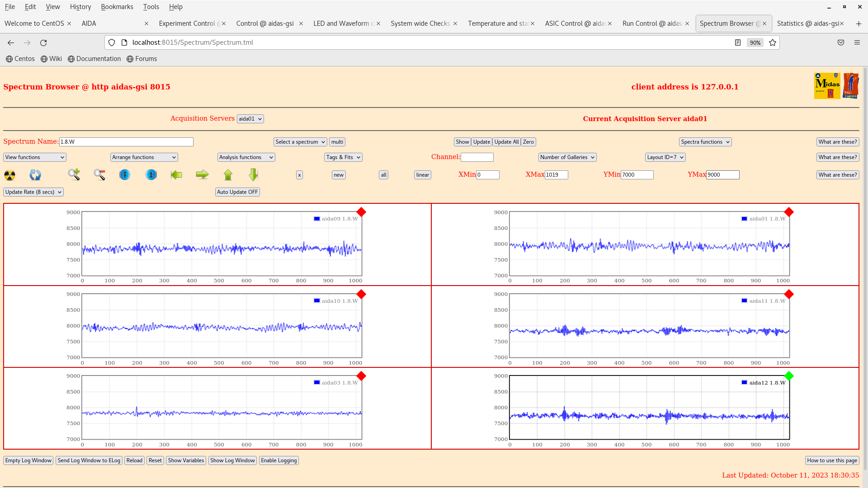Screen dimensions: 868x488
Task: Click the zoom out magnifier icon
Action: click(99, 174)
